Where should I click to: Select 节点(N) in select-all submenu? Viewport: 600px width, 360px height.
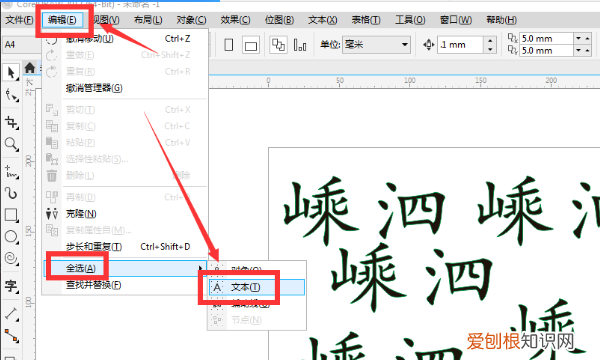coord(257,319)
